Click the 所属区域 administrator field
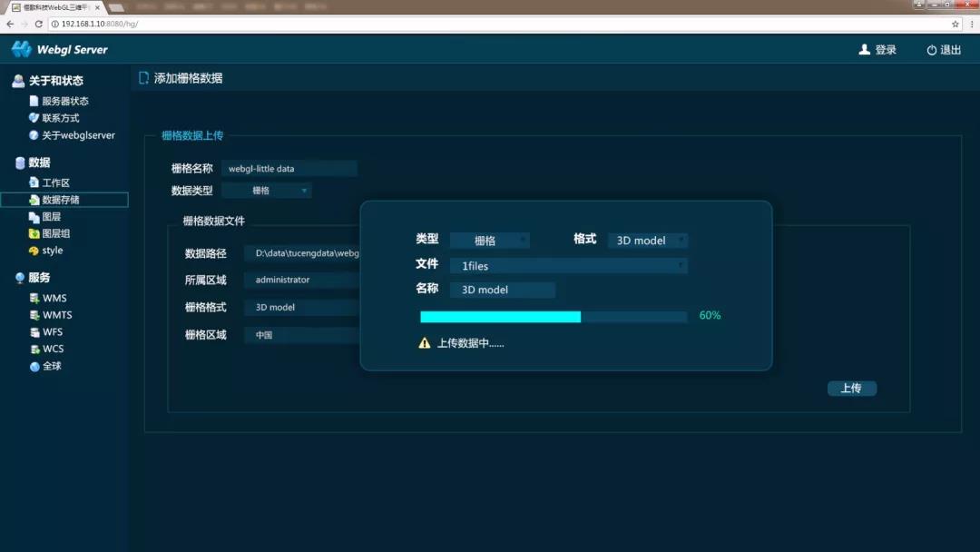Screen dimensions: 980x552 tap(302, 280)
